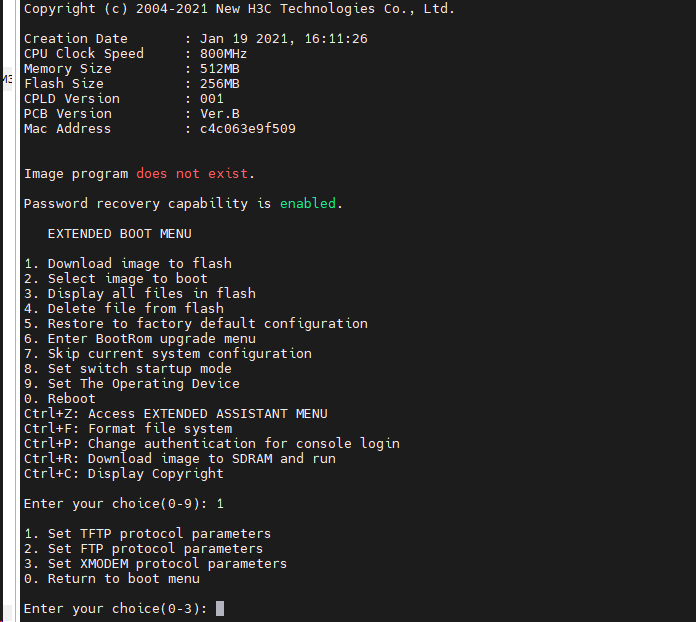
Task: Click the 'Select image to boot' line
Action: coord(115,278)
